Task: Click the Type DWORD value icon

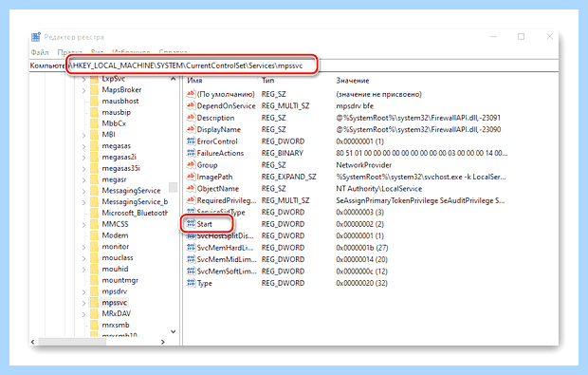Action: click(191, 283)
